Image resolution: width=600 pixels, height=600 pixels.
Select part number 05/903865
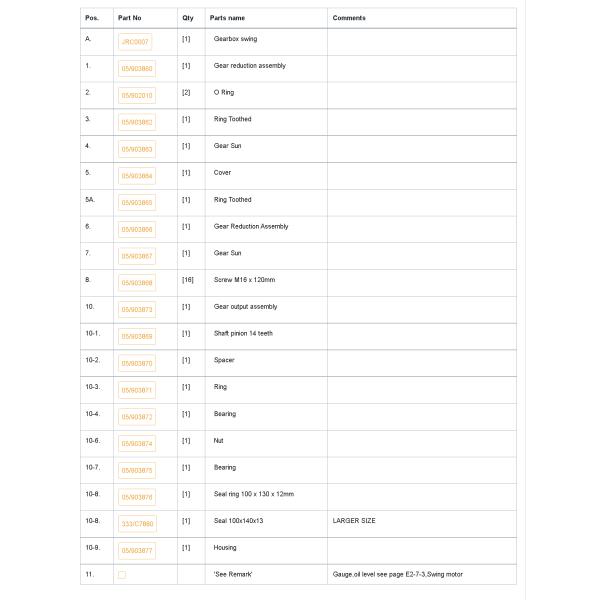coord(137,203)
